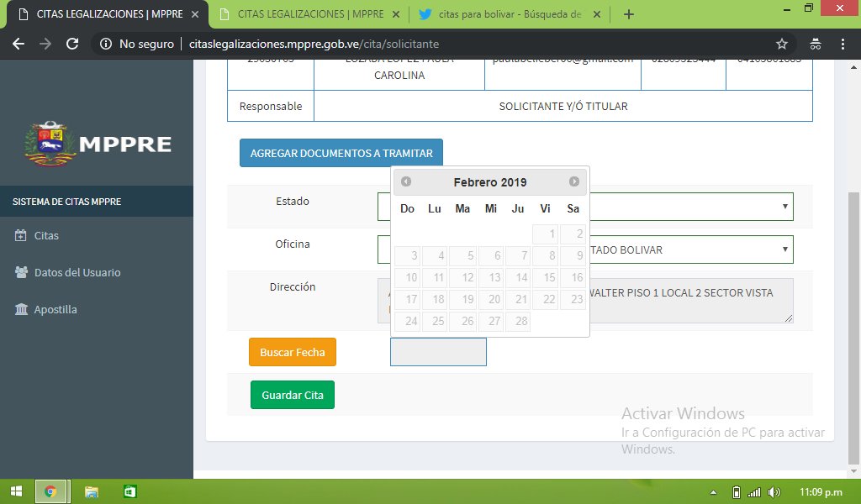Image resolution: width=861 pixels, height=504 pixels.
Task: Select day 12 in the calendar
Action: pyautogui.click(x=462, y=277)
